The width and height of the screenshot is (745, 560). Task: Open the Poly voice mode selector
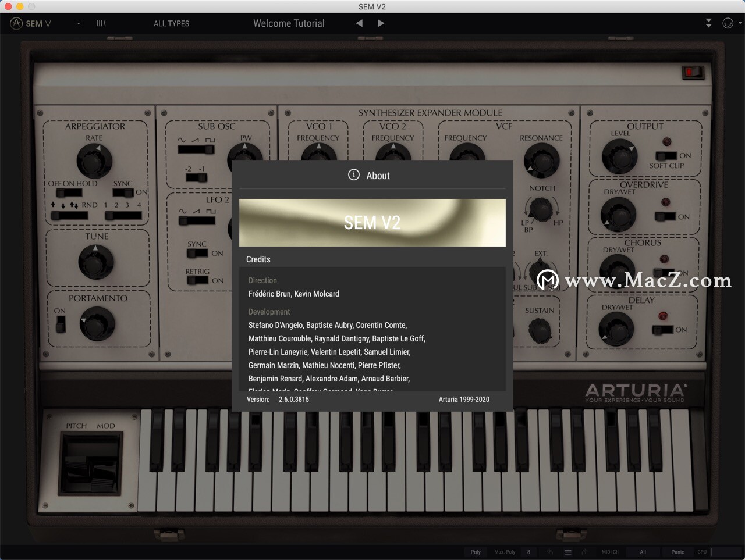click(x=476, y=552)
